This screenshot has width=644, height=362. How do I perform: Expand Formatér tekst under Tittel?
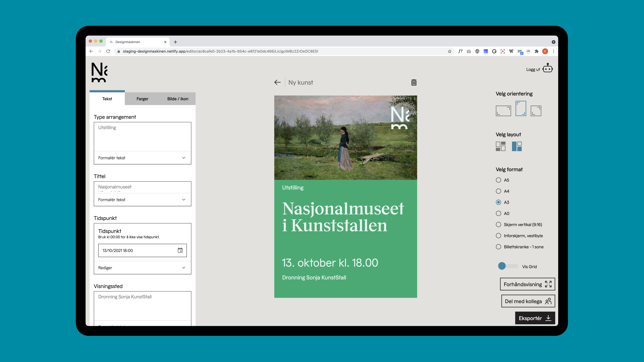tap(143, 200)
